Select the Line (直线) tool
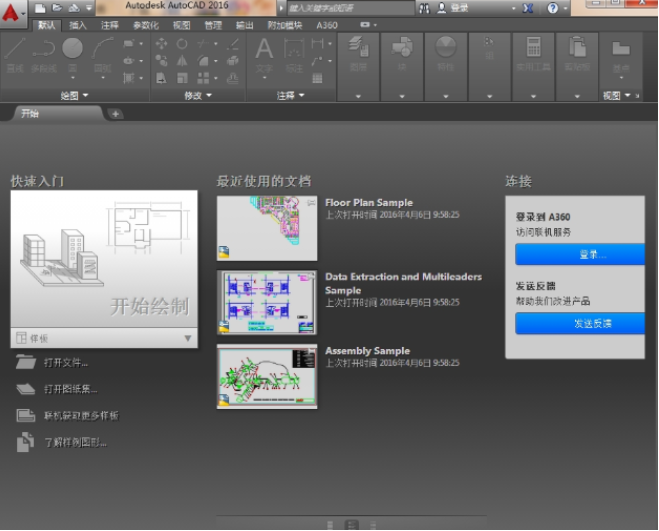 (15, 55)
